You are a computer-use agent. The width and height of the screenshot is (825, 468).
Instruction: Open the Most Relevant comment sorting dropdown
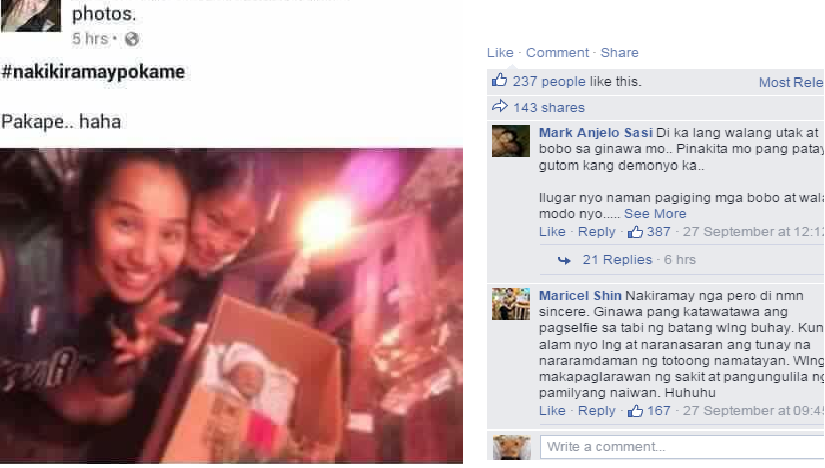click(791, 82)
